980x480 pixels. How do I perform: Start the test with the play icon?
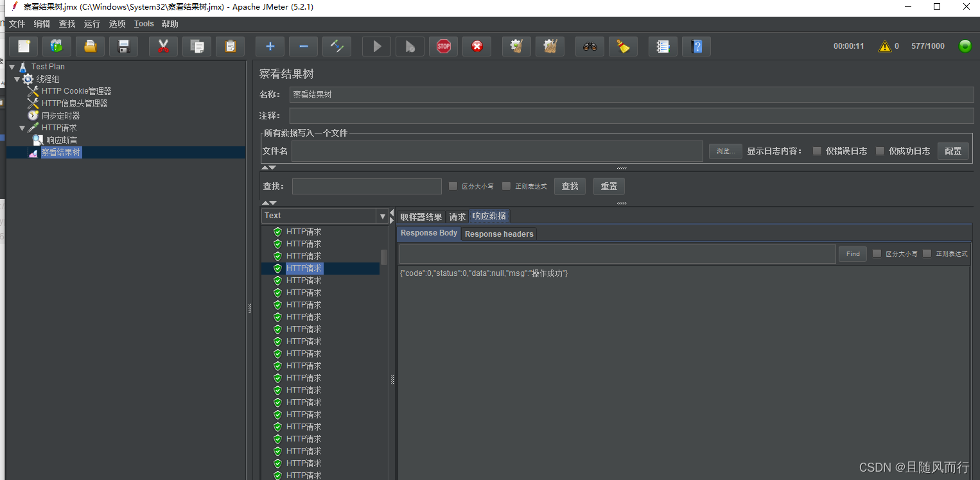click(377, 46)
